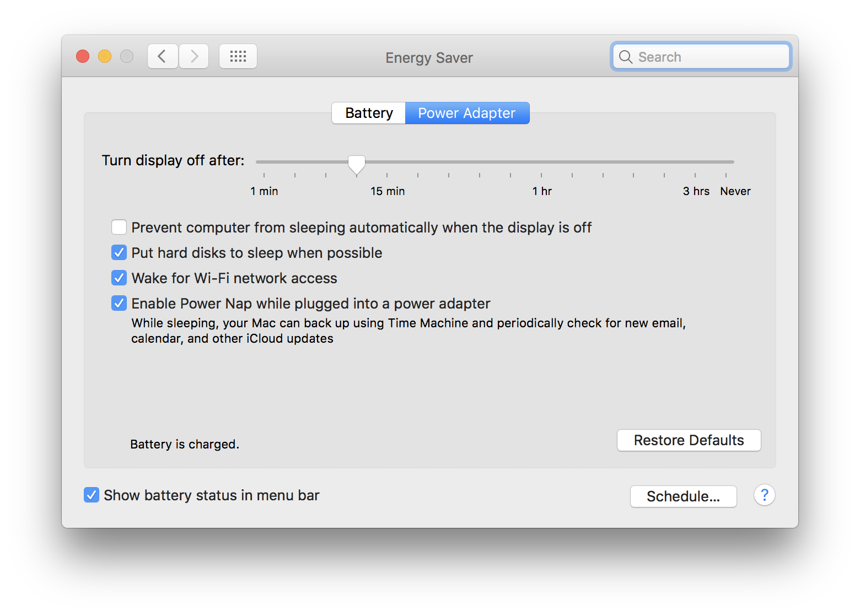Uncheck put hard disks to sleep

[x=119, y=252]
